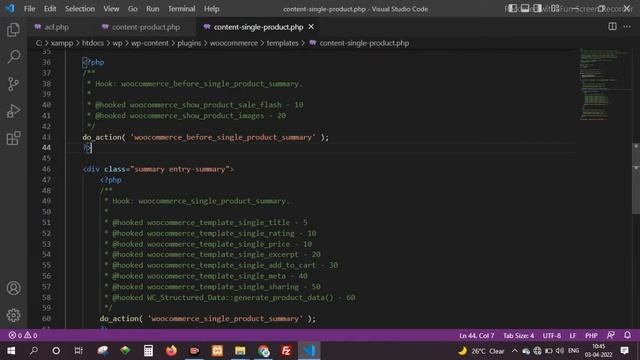Change the LF end-of-line sequence
This screenshot has height=360, width=640.
[573, 336]
